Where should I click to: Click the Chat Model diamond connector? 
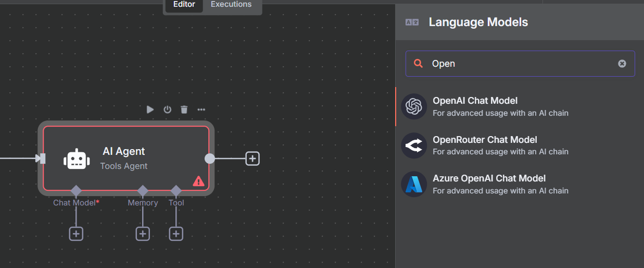76,191
